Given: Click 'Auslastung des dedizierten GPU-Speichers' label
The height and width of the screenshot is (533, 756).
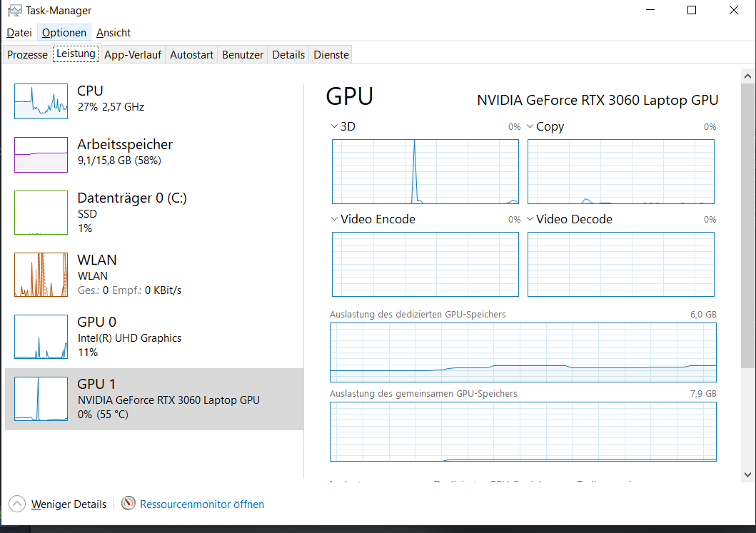Looking at the screenshot, I should point(418,314).
